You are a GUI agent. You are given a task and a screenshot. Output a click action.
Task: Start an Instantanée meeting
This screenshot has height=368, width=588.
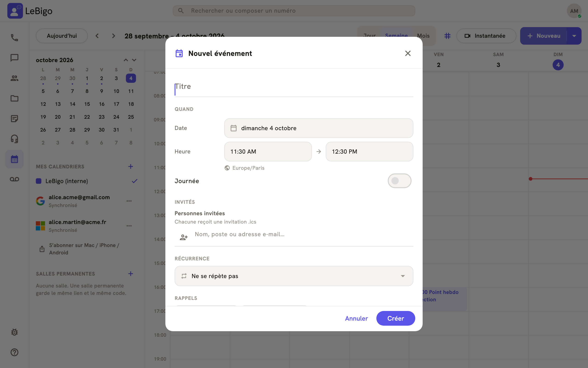[x=486, y=36]
